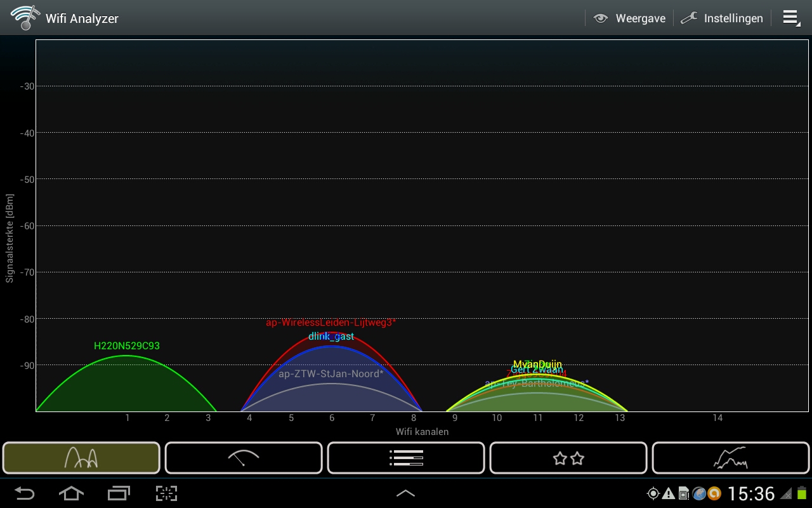Open the channel rating stars view
Screen dimensions: 812x508
[568, 458]
